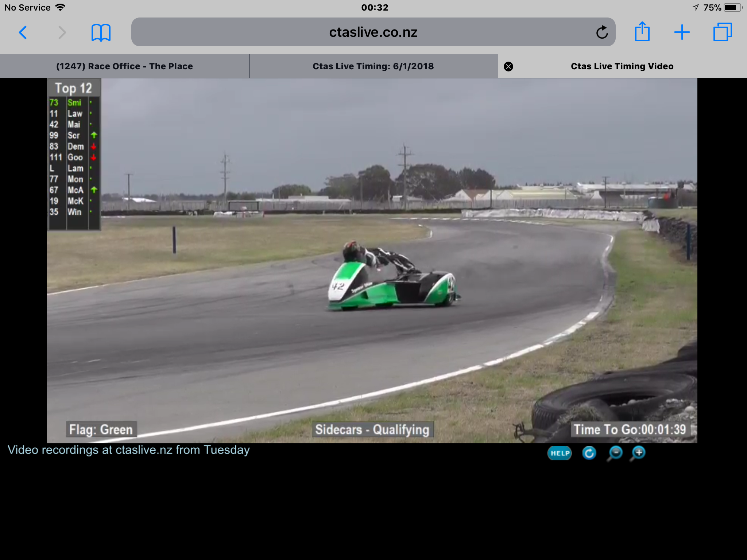This screenshot has width=747, height=560.
Task: Switch to Race Office - The Place tab
Action: [124, 66]
